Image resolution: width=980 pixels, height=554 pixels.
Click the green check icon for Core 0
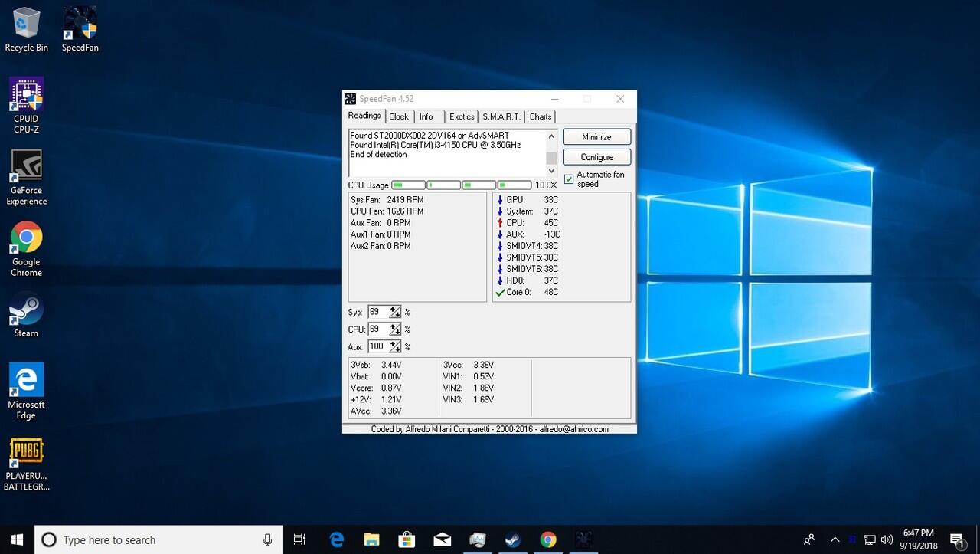point(500,292)
